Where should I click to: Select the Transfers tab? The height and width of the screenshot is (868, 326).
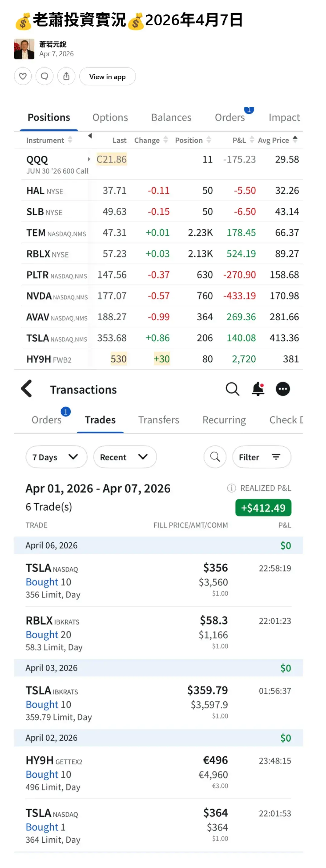pos(158,420)
